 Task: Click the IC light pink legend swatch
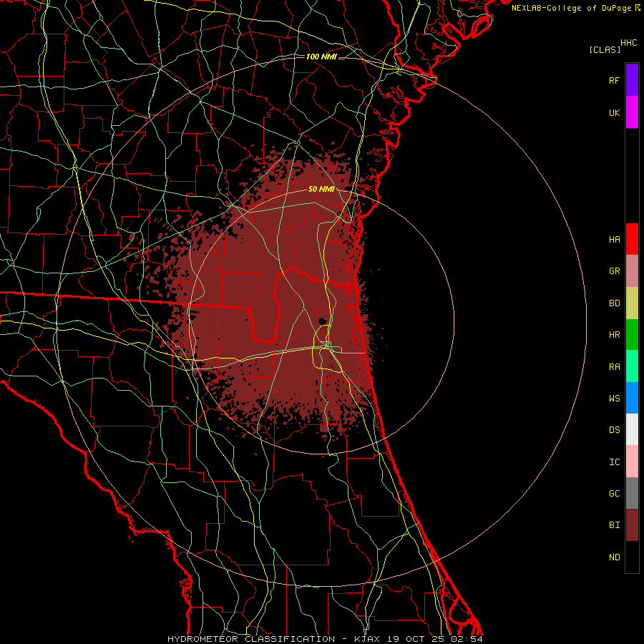tap(632, 462)
